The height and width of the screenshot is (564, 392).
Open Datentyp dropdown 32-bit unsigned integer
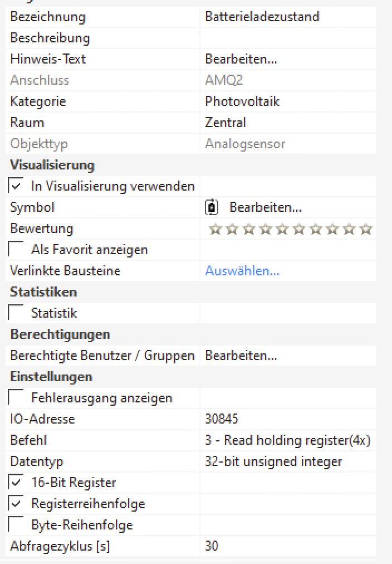[288, 461]
